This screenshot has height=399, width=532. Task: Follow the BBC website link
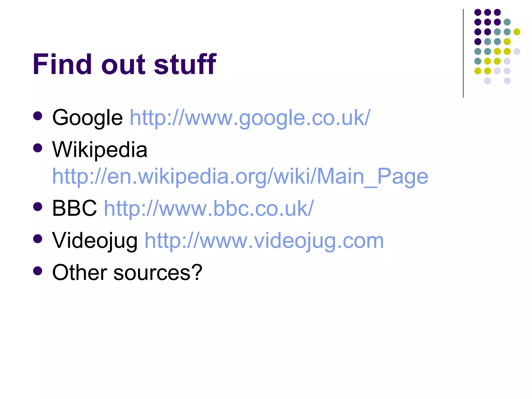[x=209, y=208]
